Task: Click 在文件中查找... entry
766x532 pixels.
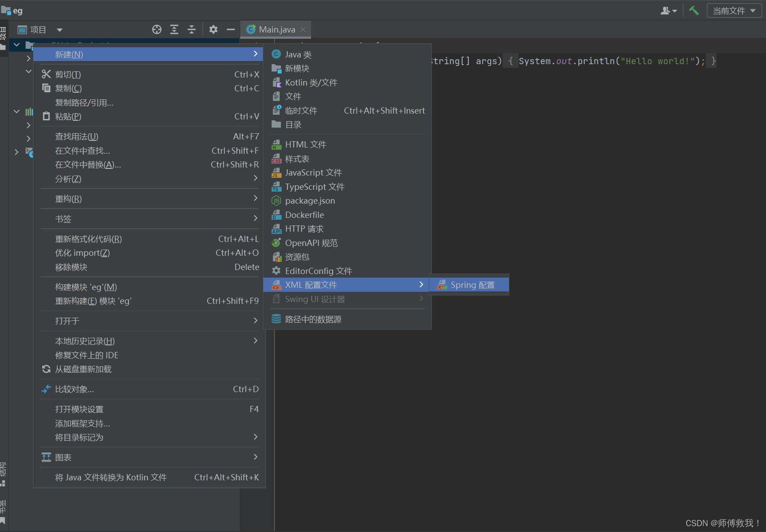Action: [149, 151]
